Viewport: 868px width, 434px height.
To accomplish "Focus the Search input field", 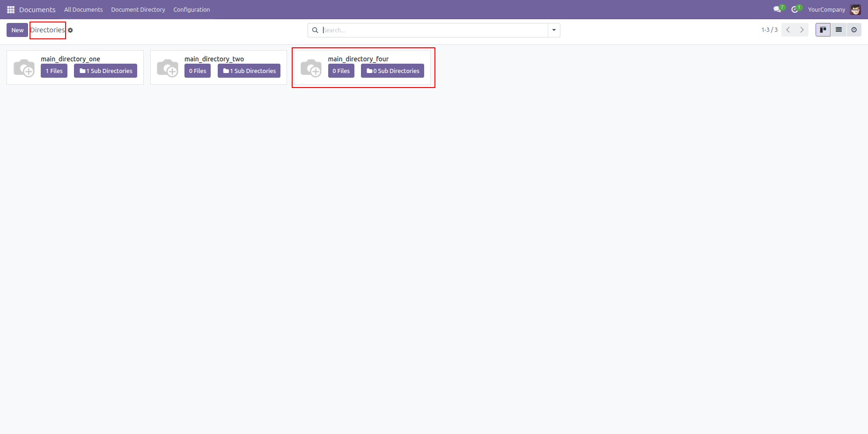I will point(434,30).
